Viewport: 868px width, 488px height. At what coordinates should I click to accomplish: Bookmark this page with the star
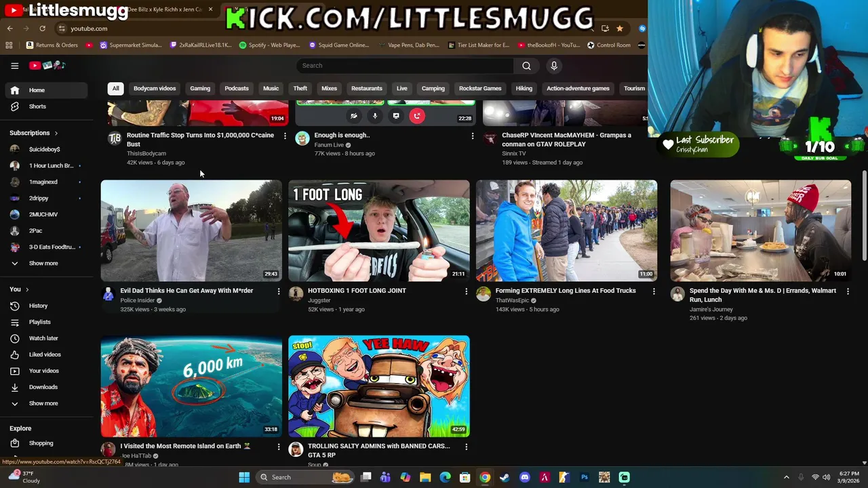pos(620,28)
